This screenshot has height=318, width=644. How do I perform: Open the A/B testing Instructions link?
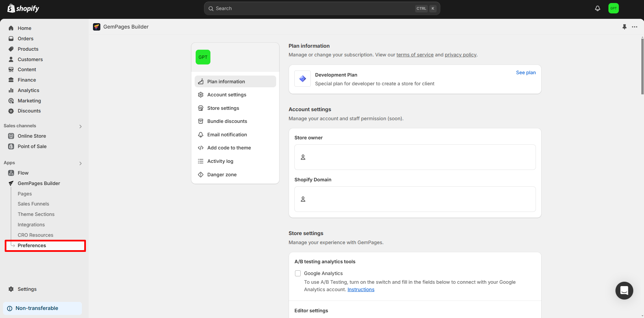pos(361,289)
